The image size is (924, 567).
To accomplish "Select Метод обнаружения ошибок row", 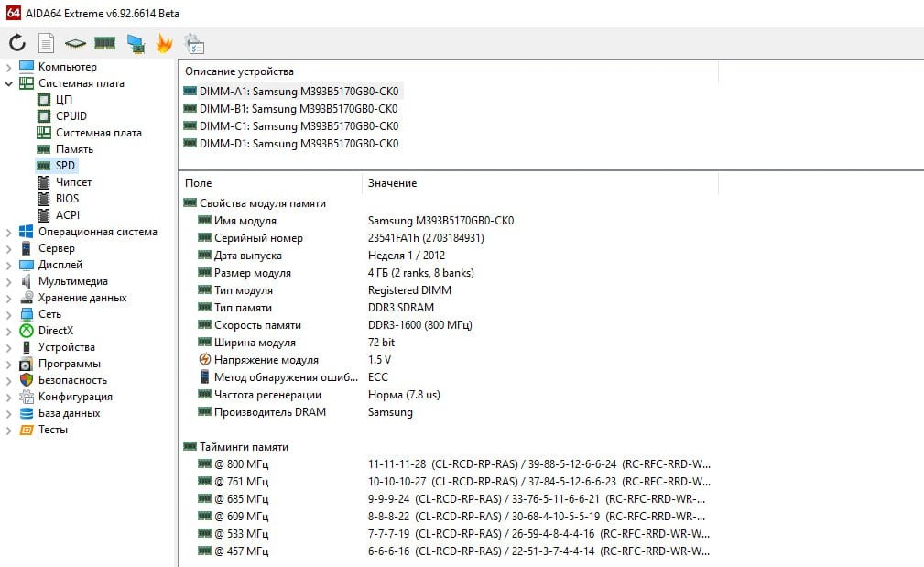I will 448,377.
